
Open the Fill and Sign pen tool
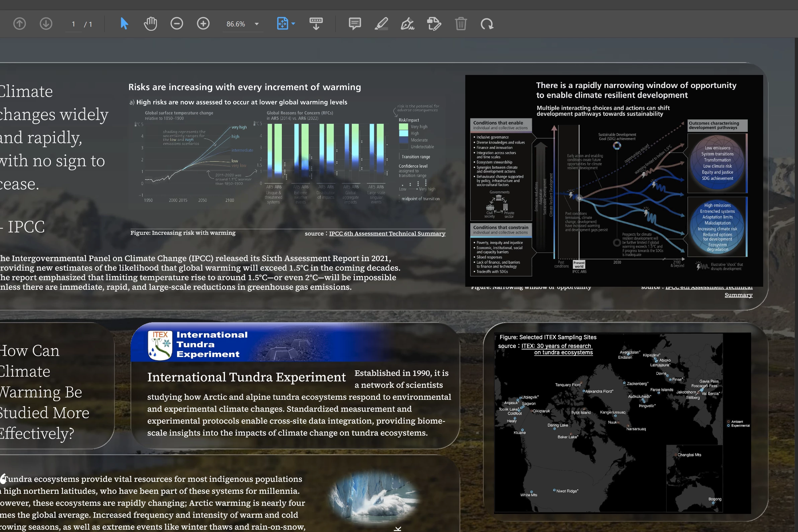click(x=407, y=24)
